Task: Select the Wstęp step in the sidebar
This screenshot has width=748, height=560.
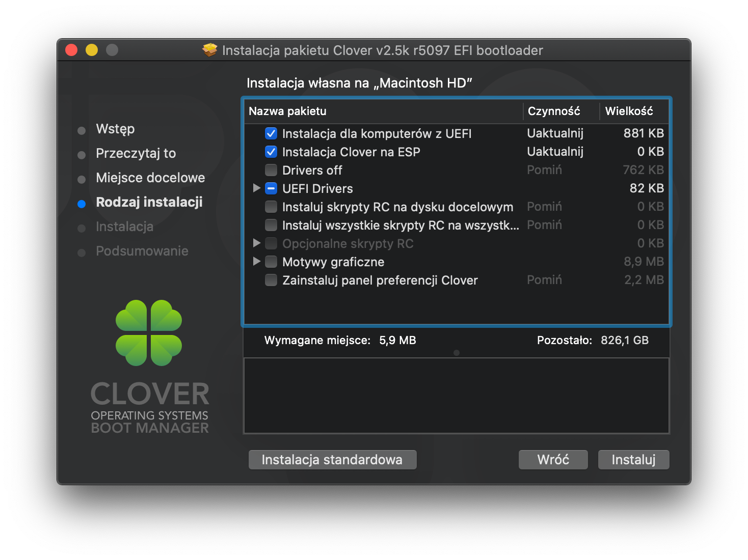Action: pyautogui.click(x=115, y=129)
